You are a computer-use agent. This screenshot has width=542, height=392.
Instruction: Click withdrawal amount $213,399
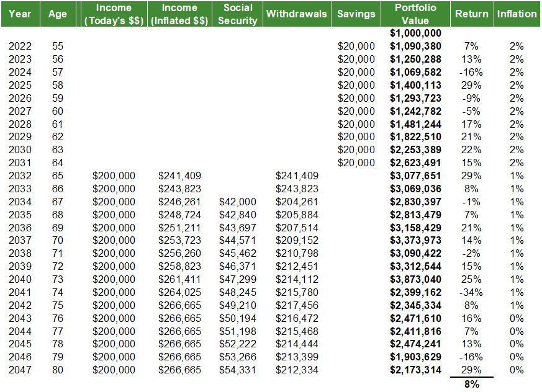(297, 357)
